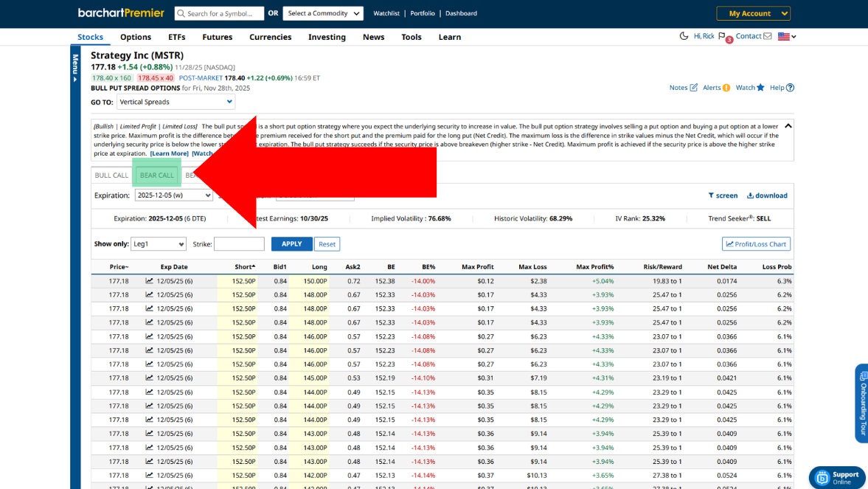
Task: Open the US flag language selector
Action: [787, 37]
